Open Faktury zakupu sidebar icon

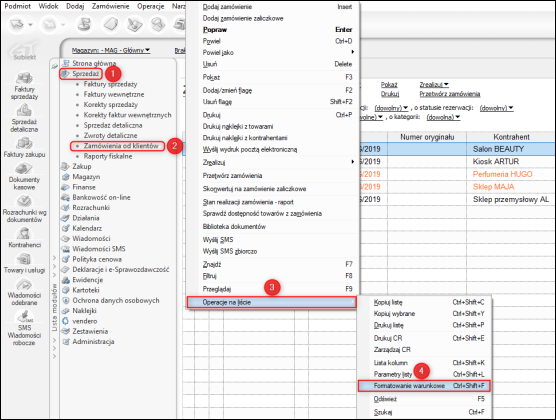click(24, 147)
